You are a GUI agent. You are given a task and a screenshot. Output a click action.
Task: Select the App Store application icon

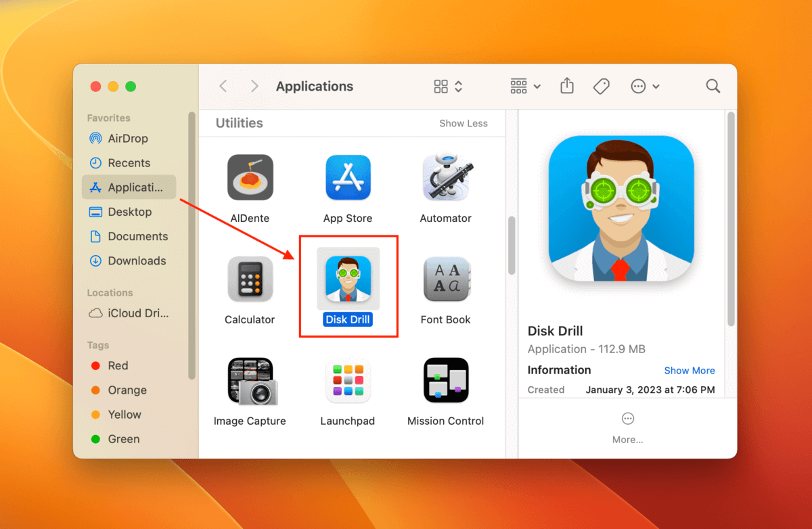[x=348, y=177]
